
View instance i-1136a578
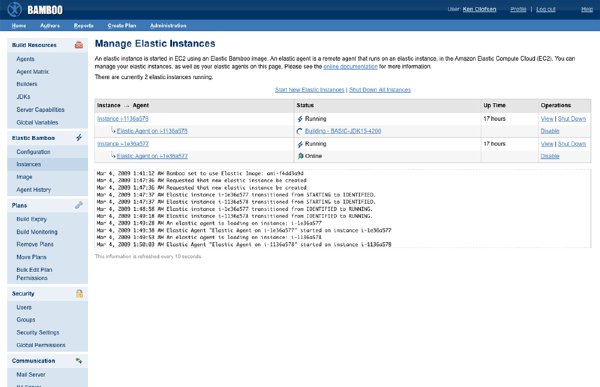click(x=547, y=119)
